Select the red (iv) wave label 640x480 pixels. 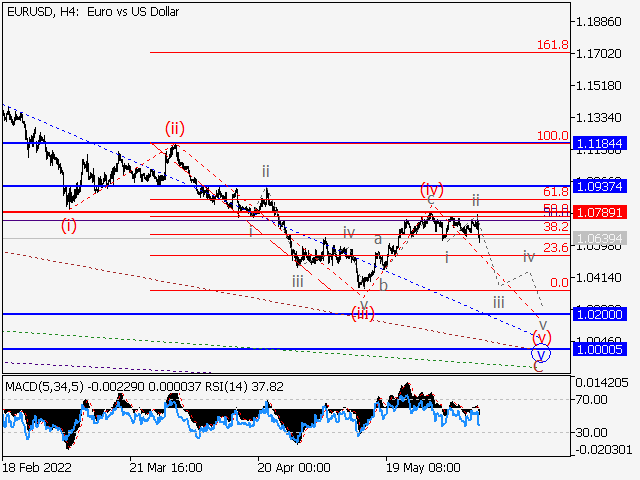click(x=432, y=189)
